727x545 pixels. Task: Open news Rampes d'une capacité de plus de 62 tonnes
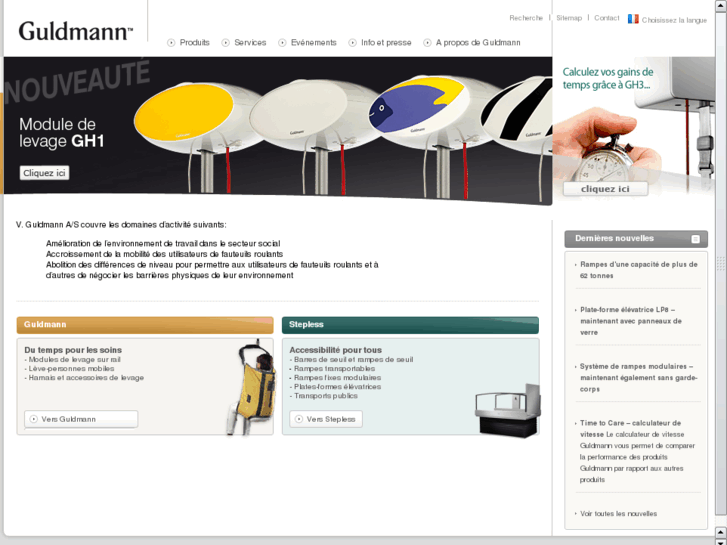pyautogui.click(x=638, y=270)
